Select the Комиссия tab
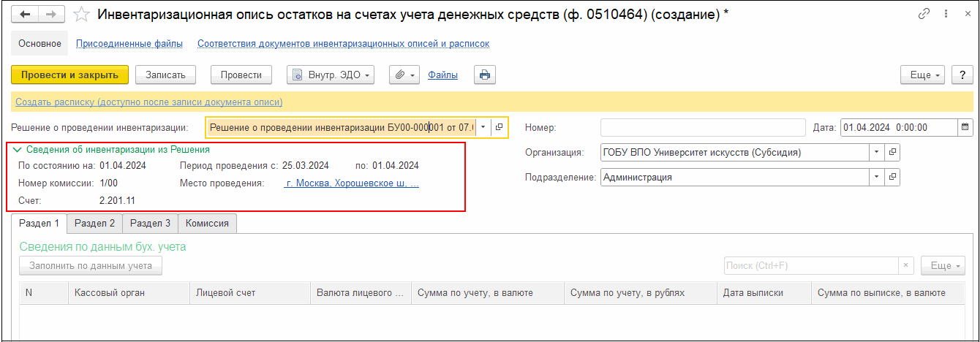The image size is (980, 342). coord(207,224)
